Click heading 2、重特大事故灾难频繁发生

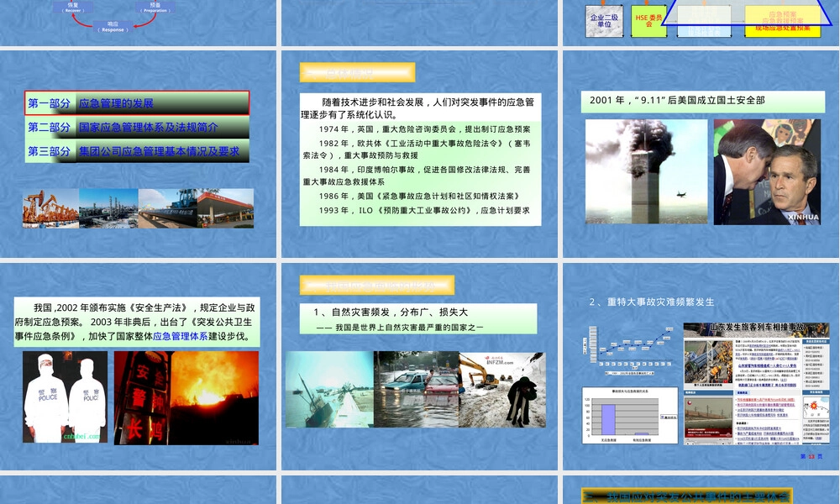(x=652, y=302)
